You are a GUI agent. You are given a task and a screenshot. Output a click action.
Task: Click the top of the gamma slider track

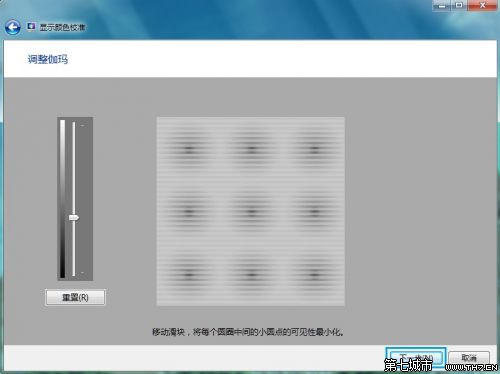(x=74, y=124)
